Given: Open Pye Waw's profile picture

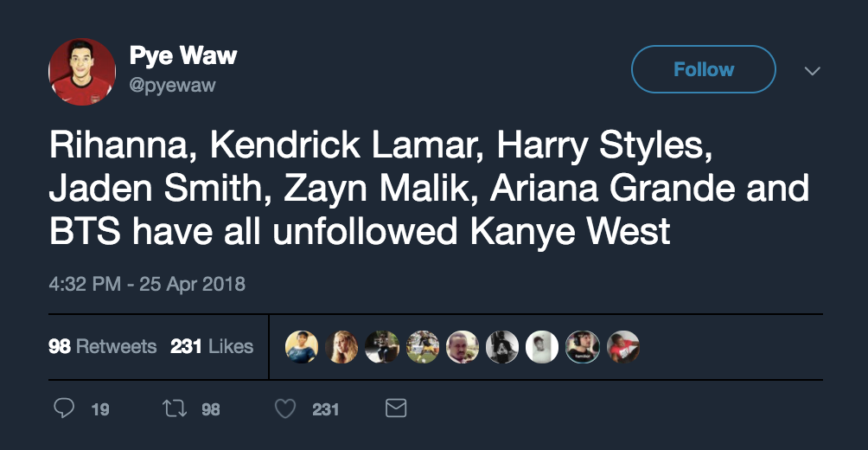Looking at the screenshot, I should [82, 71].
